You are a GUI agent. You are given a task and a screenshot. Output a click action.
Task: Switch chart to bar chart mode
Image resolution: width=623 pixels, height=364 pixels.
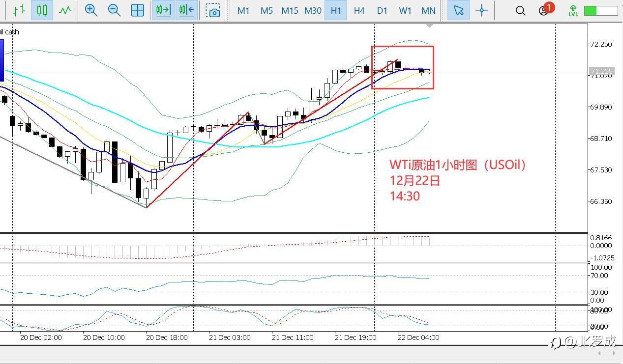pyautogui.click(x=19, y=10)
